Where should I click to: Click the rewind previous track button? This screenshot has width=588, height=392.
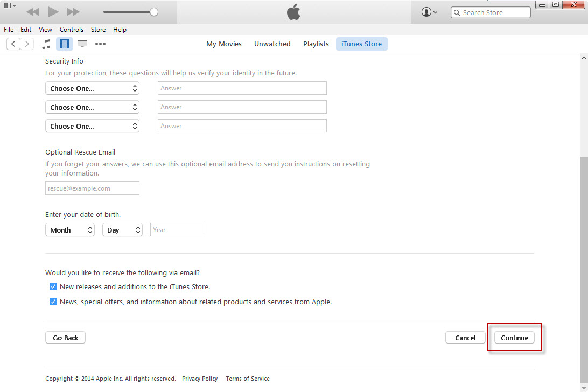click(33, 12)
